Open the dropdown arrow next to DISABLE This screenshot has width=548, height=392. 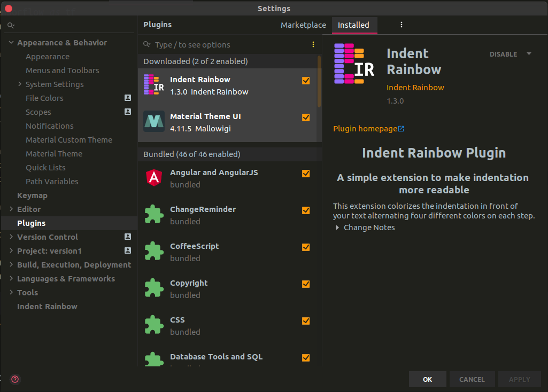pos(529,54)
